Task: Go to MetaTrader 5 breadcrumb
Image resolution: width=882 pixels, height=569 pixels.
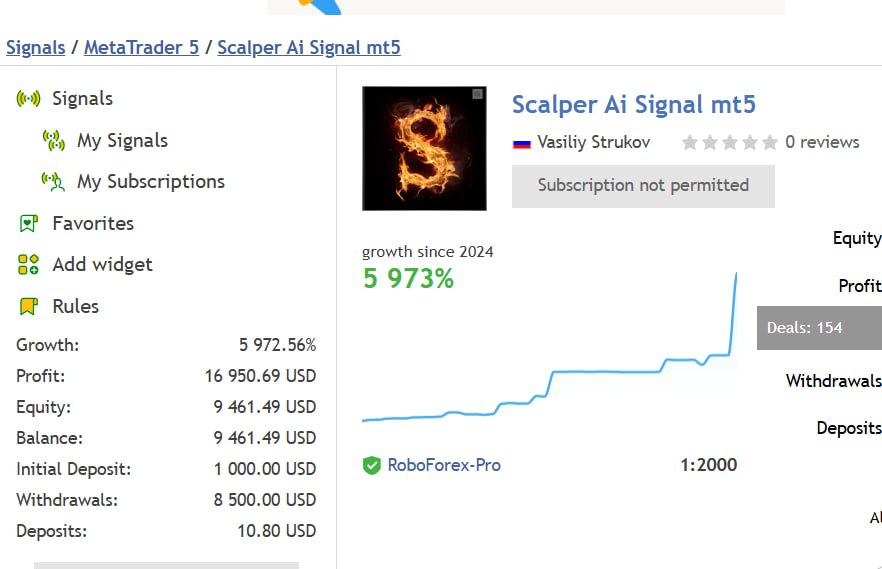Action: click(141, 47)
